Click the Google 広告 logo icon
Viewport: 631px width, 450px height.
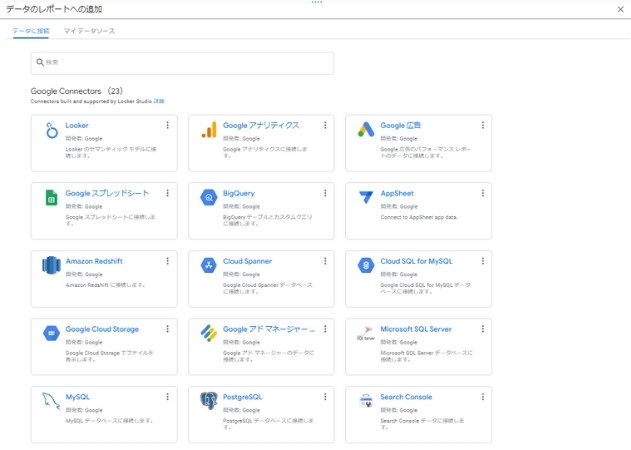point(366,130)
